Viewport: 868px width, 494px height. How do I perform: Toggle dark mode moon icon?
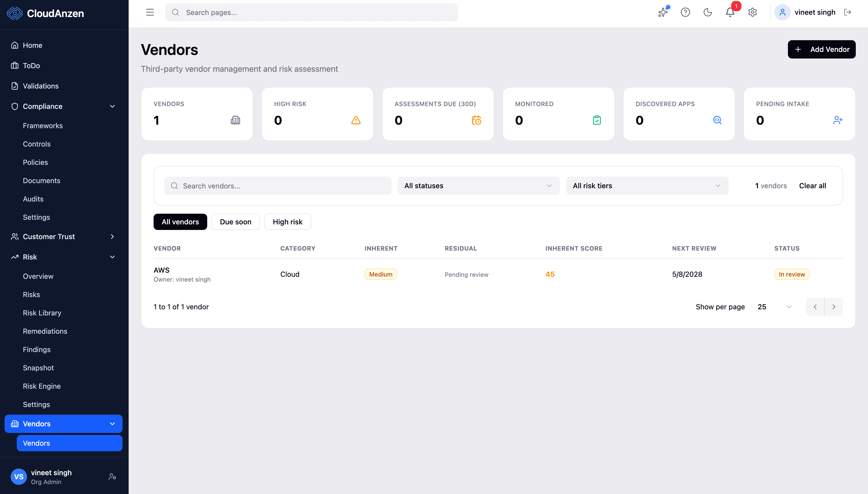coord(708,12)
